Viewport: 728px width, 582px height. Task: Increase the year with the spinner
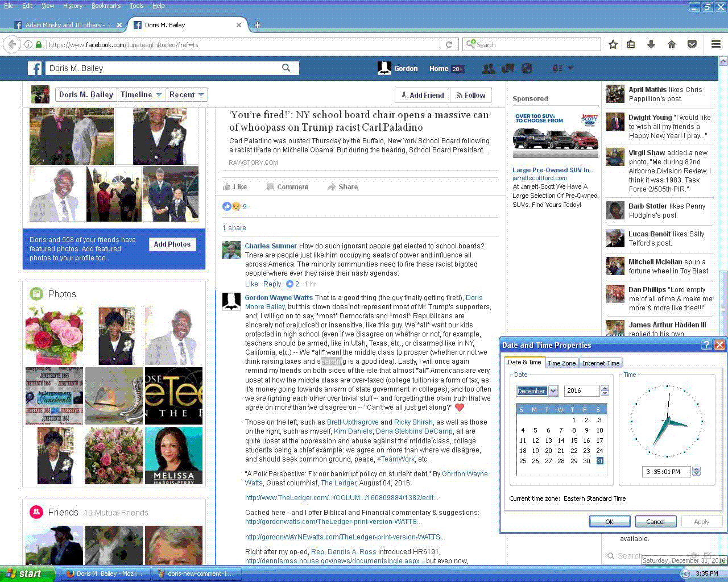point(605,388)
